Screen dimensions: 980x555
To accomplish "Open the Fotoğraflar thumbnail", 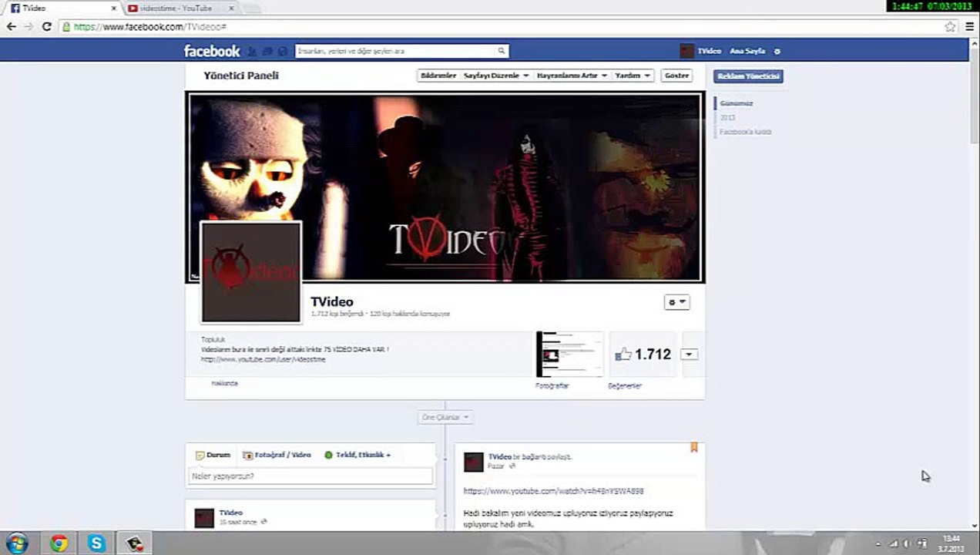I will [x=570, y=355].
